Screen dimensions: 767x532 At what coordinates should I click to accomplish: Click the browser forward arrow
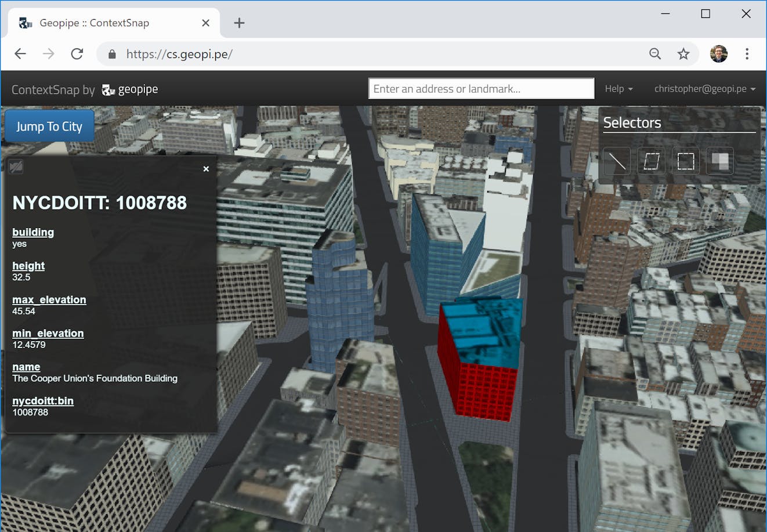pyautogui.click(x=49, y=54)
